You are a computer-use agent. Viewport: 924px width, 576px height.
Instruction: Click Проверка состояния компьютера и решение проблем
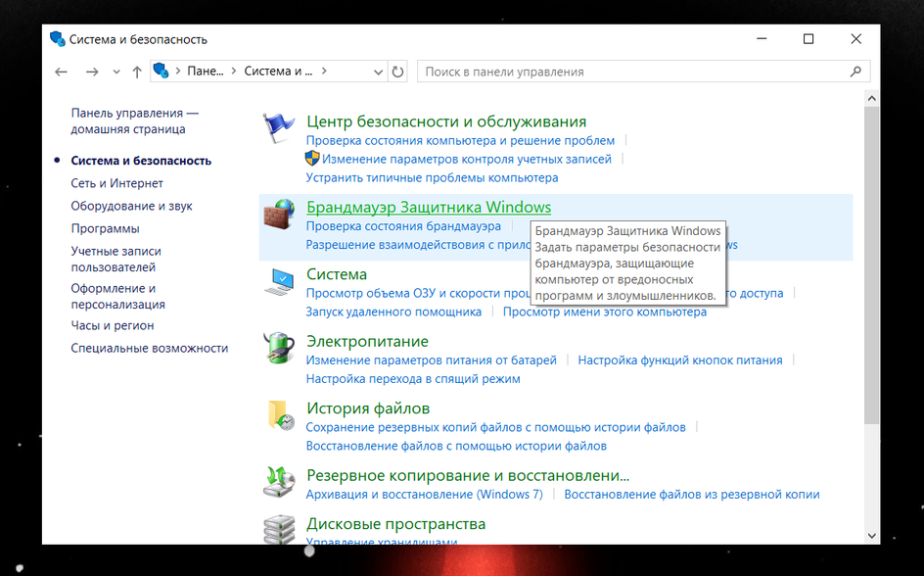[x=460, y=140]
